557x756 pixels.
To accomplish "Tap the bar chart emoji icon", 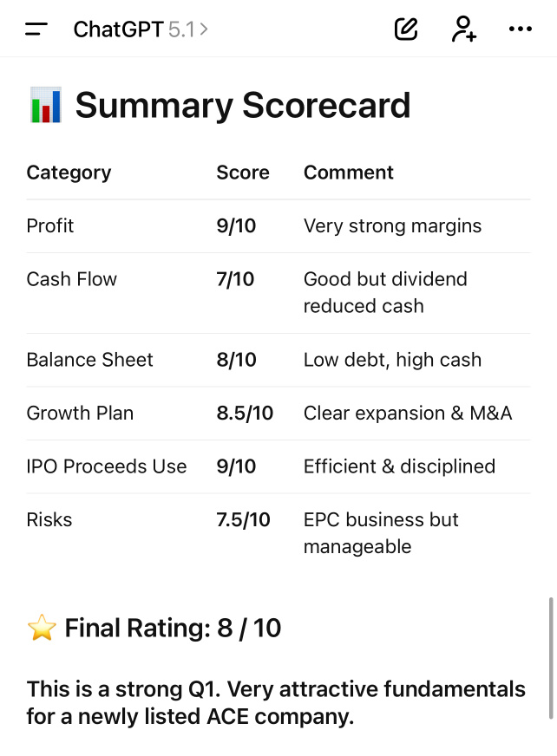I will click(45, 105).
